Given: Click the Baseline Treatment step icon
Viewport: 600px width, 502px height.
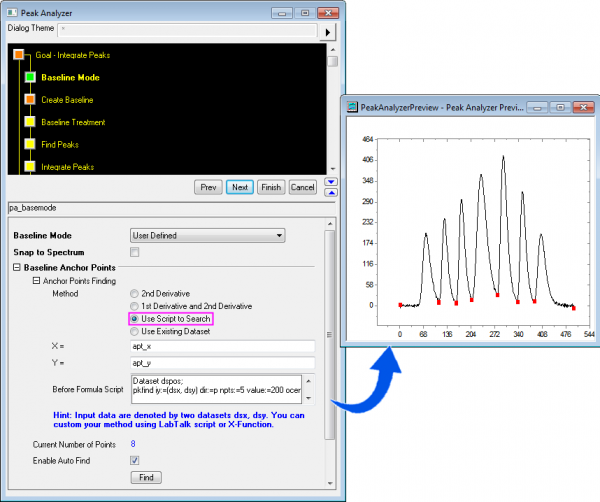Looking at the screenshot, I should click(x=30, y=122).
